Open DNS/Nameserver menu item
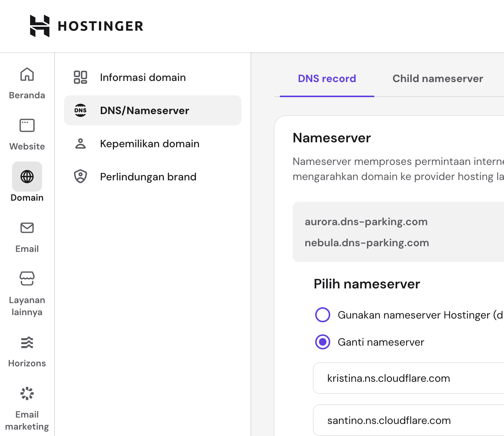Screen dimensions: 504x436 pos(153,110)
